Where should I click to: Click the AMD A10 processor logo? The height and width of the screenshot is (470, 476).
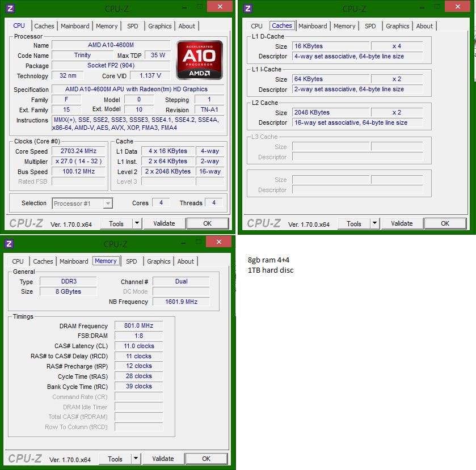pos(199,60)
